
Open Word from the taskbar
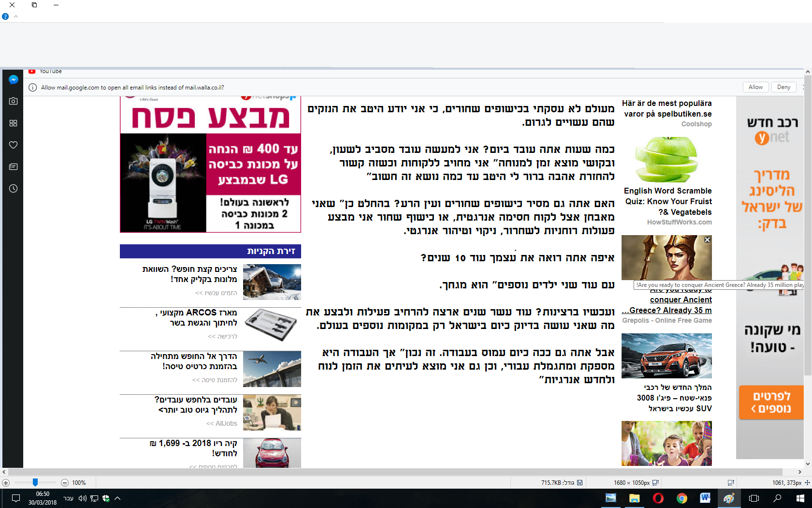coord(705,498)
